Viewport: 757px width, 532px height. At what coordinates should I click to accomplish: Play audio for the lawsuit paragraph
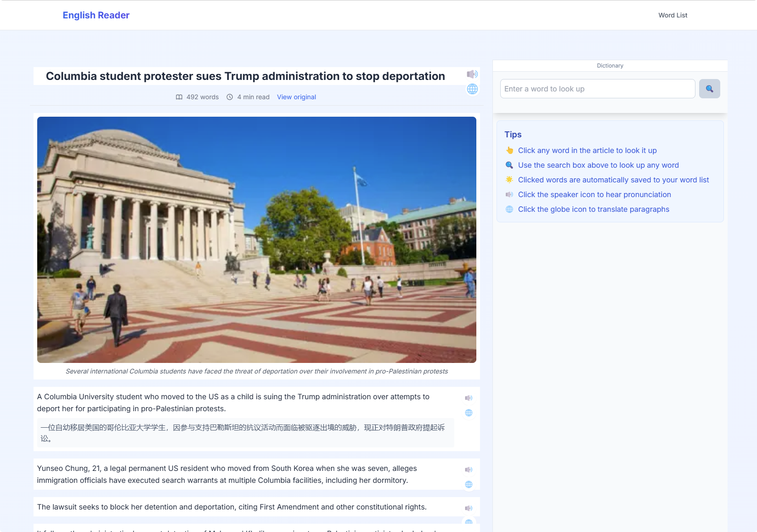click(469, 508)
